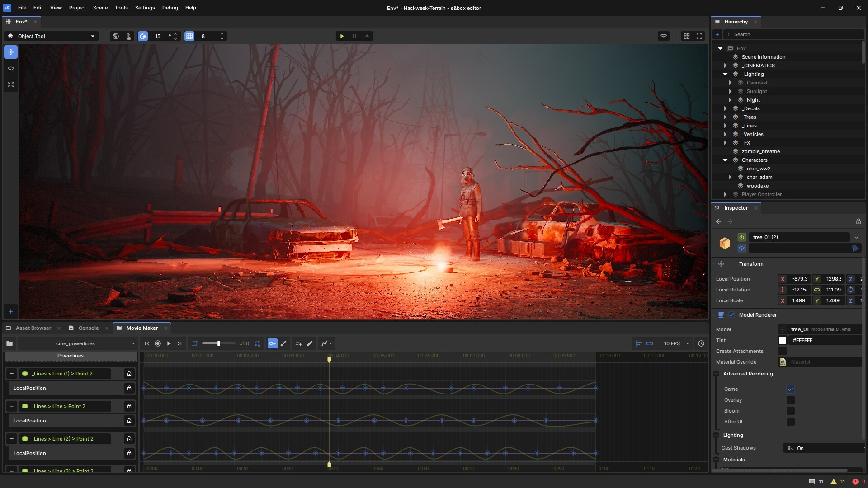
Task: Enable the Bloom checkbox in the Inspector
Action: (790, 411)
